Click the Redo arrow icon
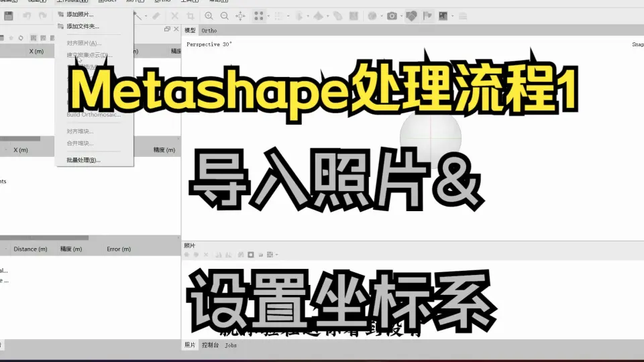The width and height of the screenshot is (644, 362). [x=43, y=16]
